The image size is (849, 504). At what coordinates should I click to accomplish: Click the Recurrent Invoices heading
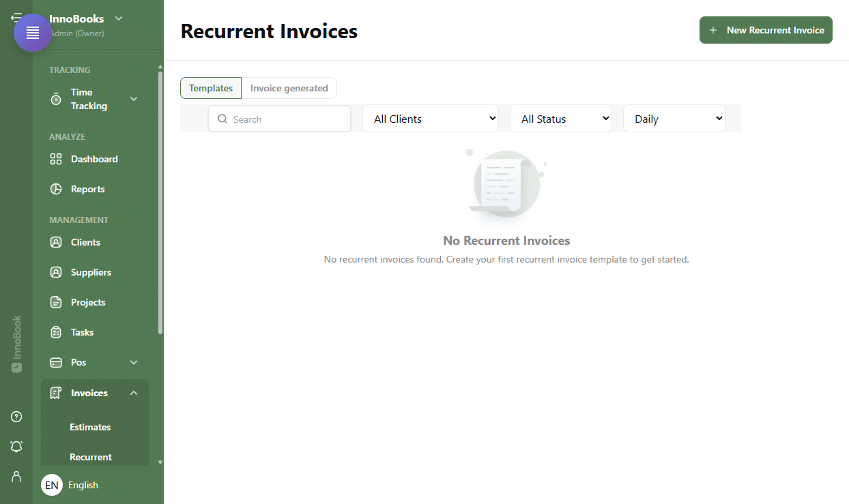click(269, 31)
